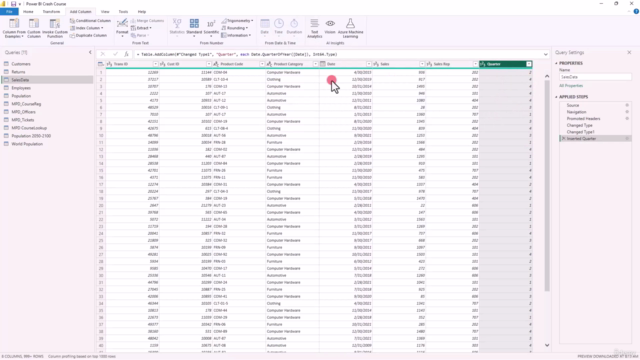The width and height of the screenshot is (640, 360).
Task: Open Trigonometry dropdown
Action: [x=238, y=20]
